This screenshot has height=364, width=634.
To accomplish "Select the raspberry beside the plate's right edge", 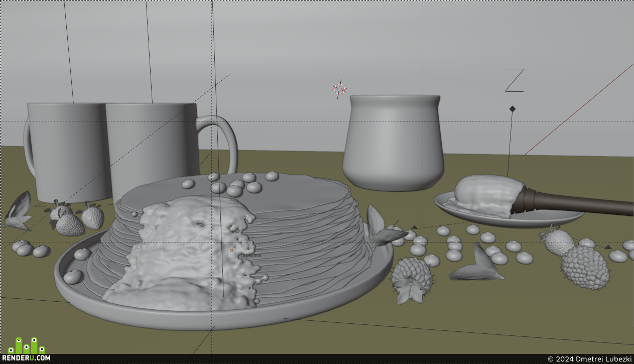I will coord(412,276).
